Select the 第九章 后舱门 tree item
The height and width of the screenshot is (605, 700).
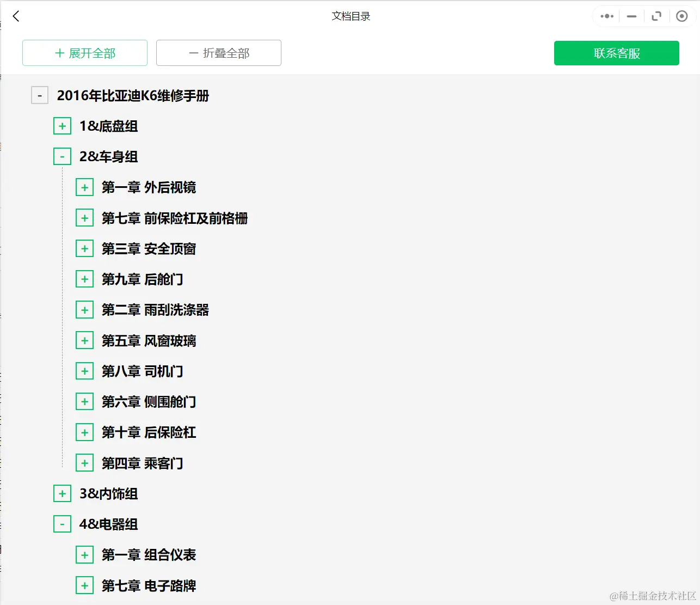point(143,279)
